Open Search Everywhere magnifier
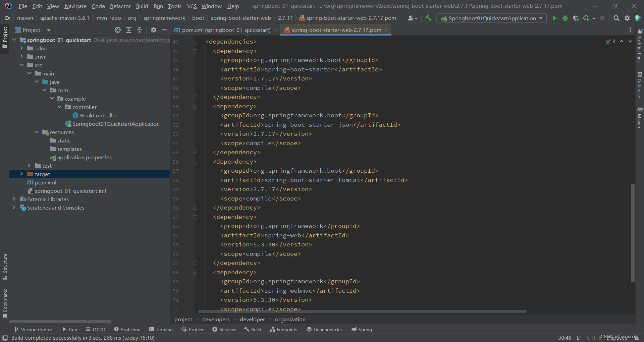 point(616,18)
